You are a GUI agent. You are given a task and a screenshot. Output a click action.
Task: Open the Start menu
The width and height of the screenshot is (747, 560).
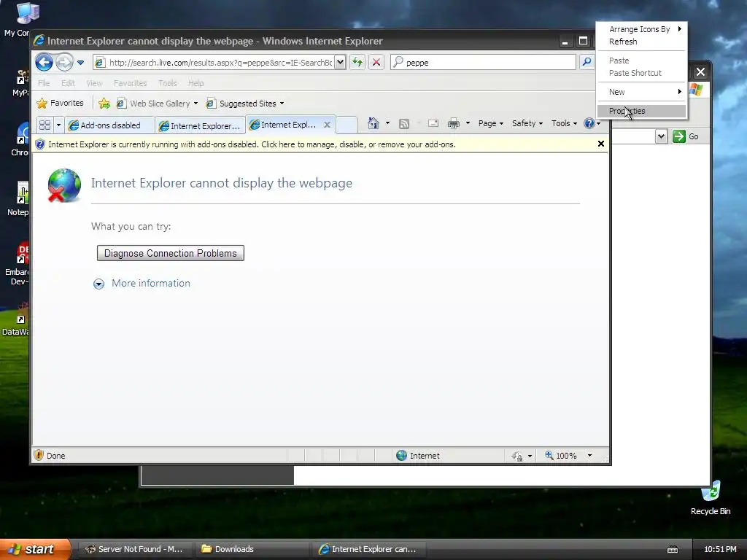coord(34,549)
